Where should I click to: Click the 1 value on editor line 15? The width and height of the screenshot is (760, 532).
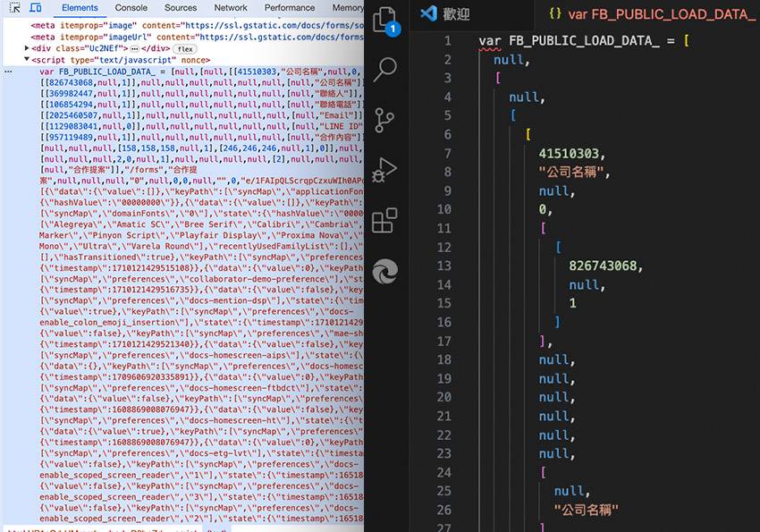pos(572,303)
